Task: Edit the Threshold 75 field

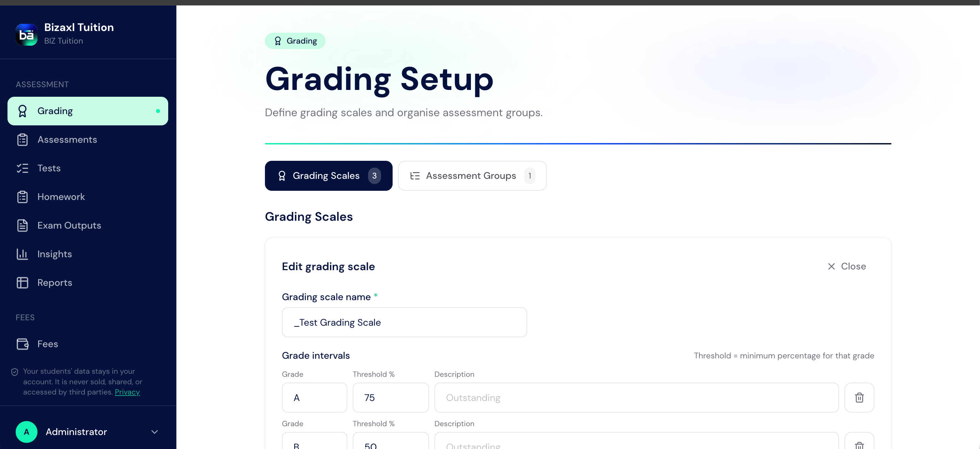Action: pyautogui.click(x=390, y=398)
